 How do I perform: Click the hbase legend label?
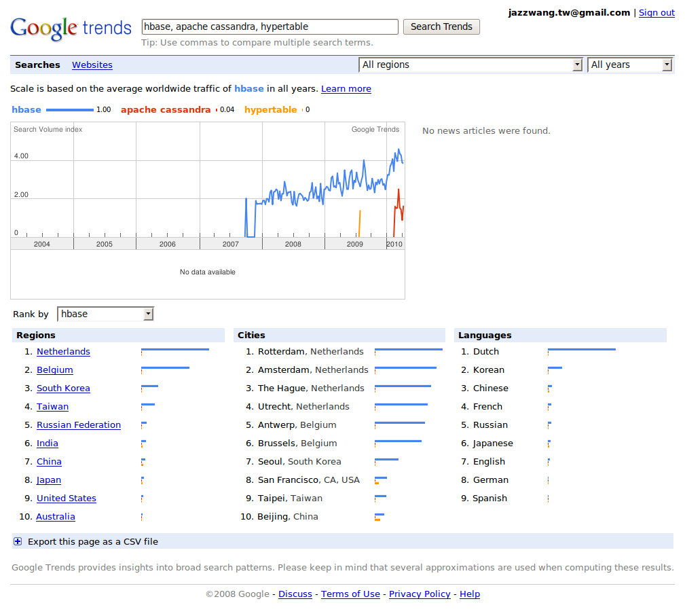(26, 110)
